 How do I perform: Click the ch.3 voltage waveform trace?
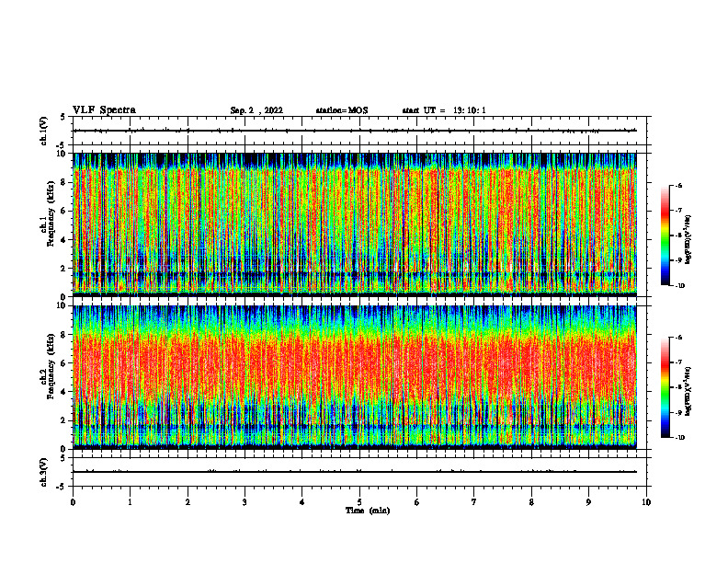tap(355, 472)
